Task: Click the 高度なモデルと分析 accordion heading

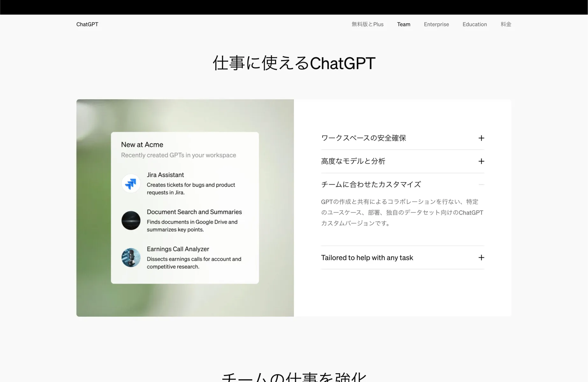Action: 353,161
